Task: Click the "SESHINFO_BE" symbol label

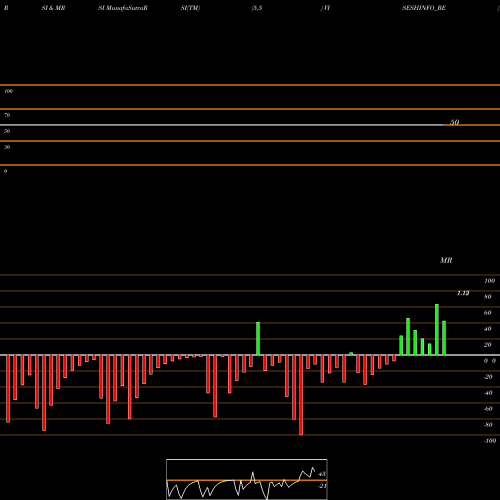Action: tap(424, 8)
